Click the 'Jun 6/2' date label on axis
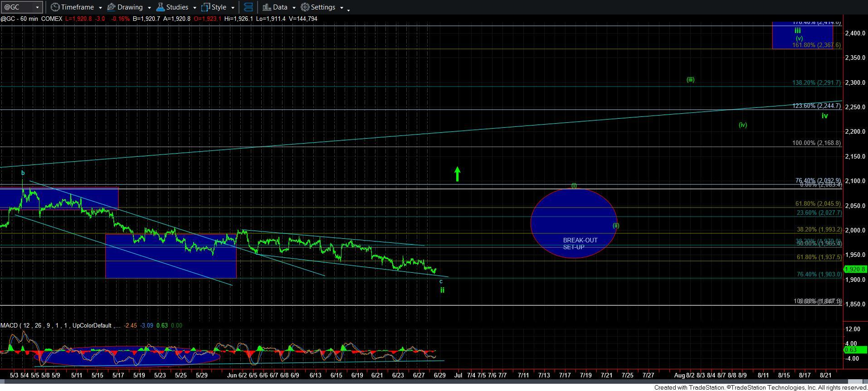 point(237,375)
